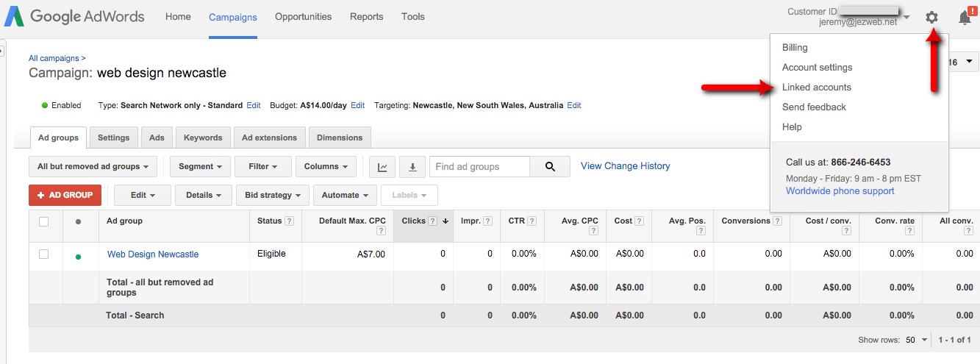Open help for the Conv. rate column
Viewport: 980px width, 364px height.
point(909,231)
